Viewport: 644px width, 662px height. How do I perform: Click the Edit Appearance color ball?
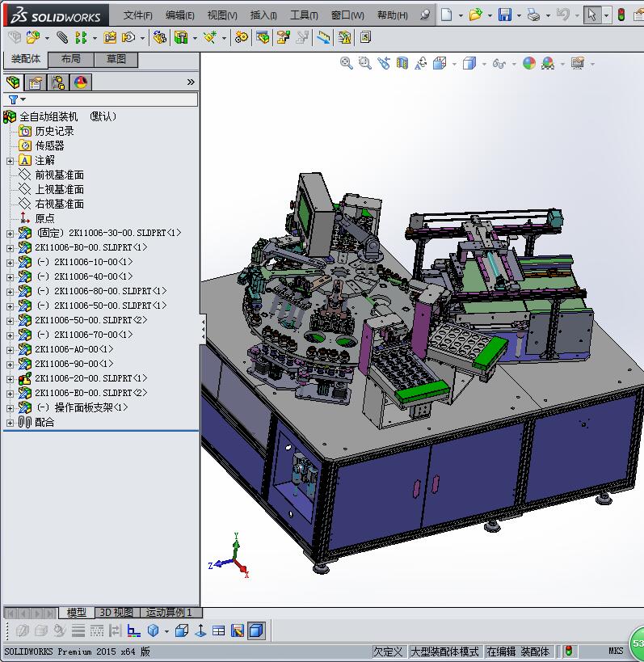(529, 63)
